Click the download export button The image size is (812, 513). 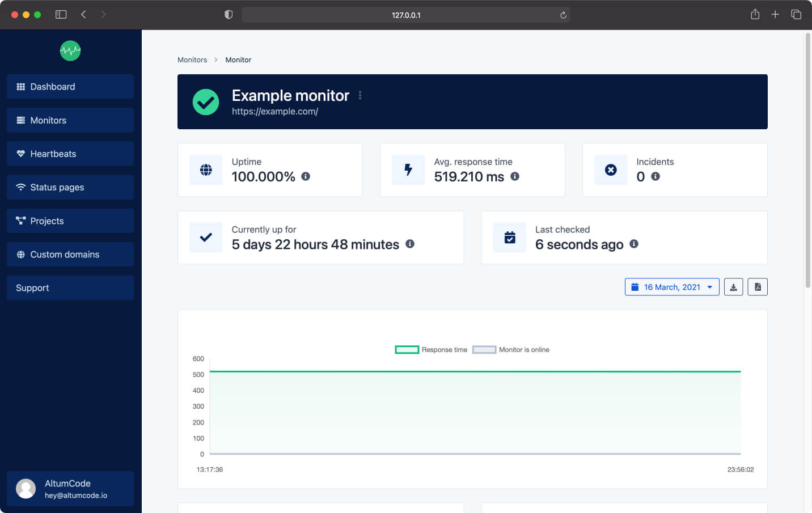(733, 287)
